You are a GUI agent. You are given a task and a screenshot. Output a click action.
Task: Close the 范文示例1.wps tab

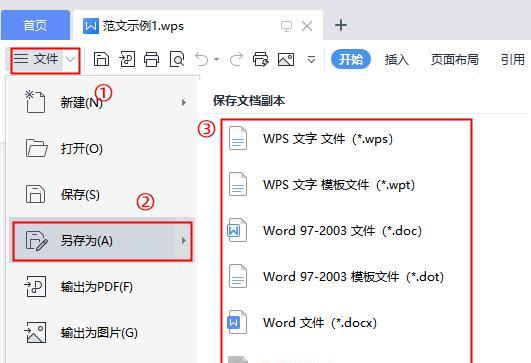(x=307, y=26)
